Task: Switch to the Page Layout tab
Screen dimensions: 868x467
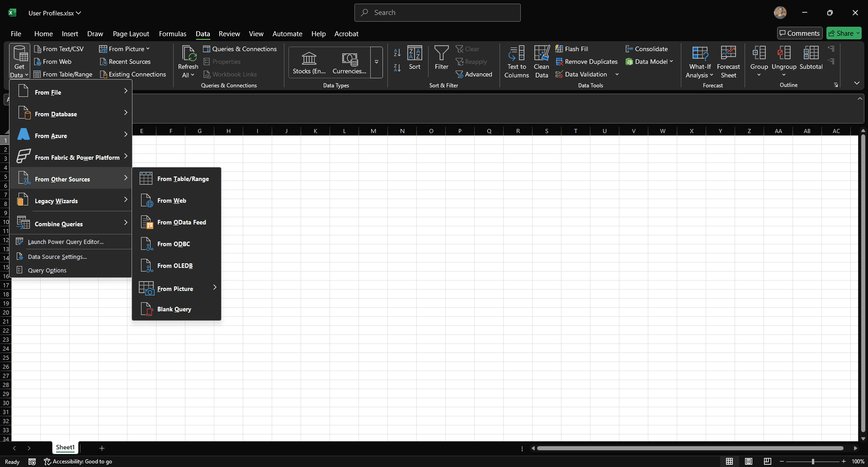Action: tap(131, 33)
